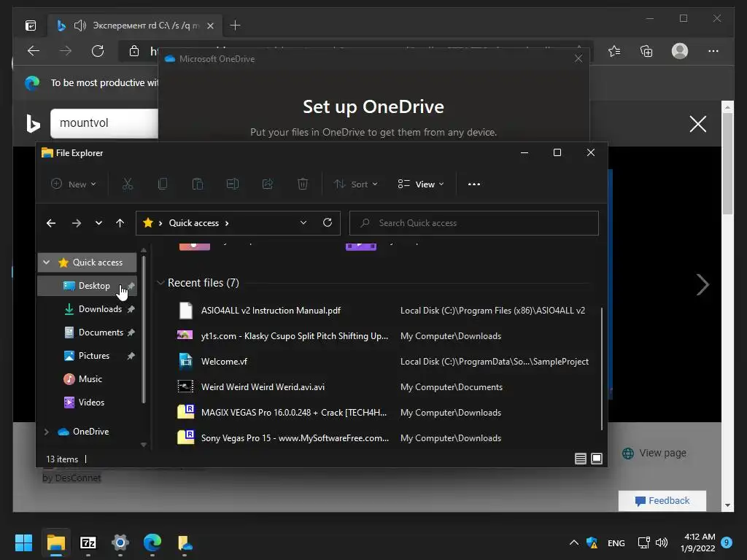Open 7-Zip from the taskbar
Image resolution: width=747 pixels, height=560 pixels.
pyautogui.click(x=88, y=542)
